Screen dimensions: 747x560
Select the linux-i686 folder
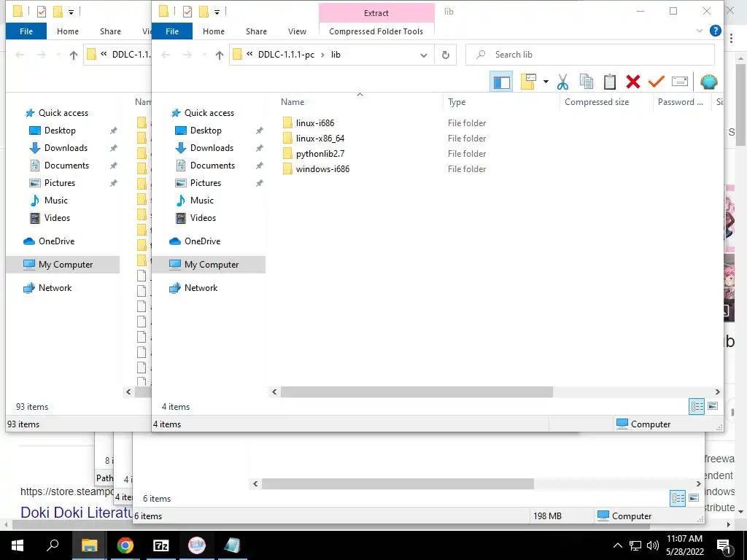point(315,122)
